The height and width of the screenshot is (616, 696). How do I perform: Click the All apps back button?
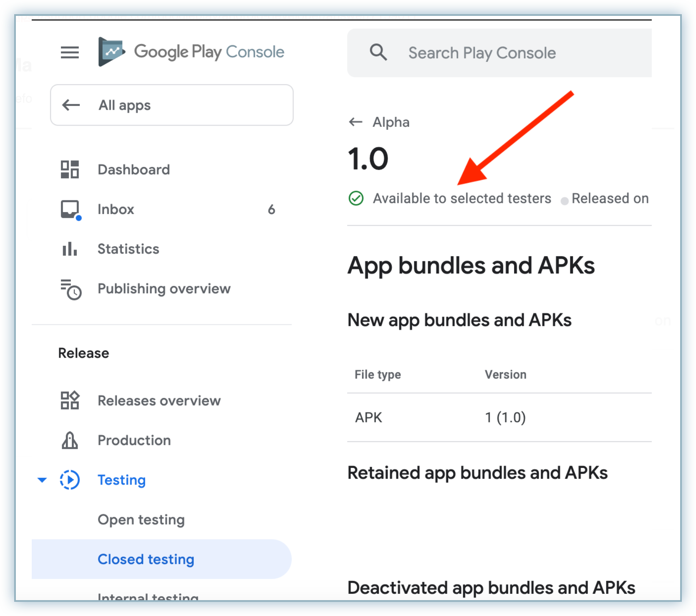171,105
